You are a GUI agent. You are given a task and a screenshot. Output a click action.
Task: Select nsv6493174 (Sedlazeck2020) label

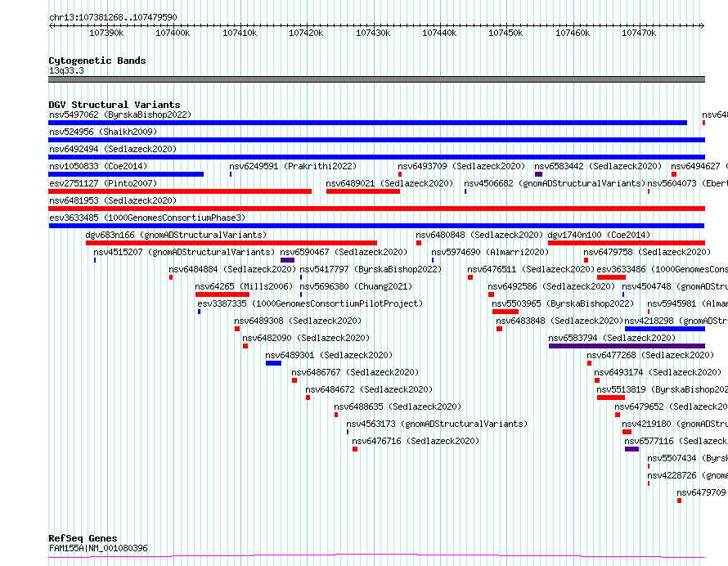658,372
